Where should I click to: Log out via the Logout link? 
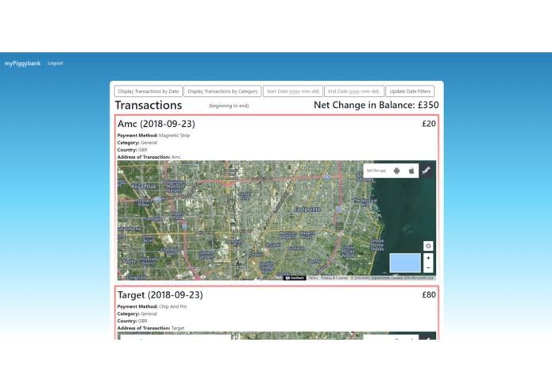[x=56, y=63]
